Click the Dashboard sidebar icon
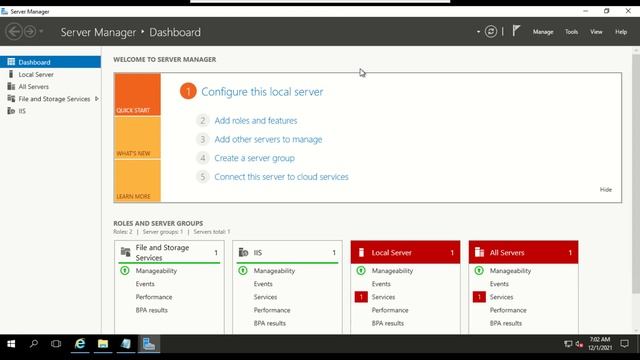The height and width of the screenshot is (360, 640). (x=11, y=62)
